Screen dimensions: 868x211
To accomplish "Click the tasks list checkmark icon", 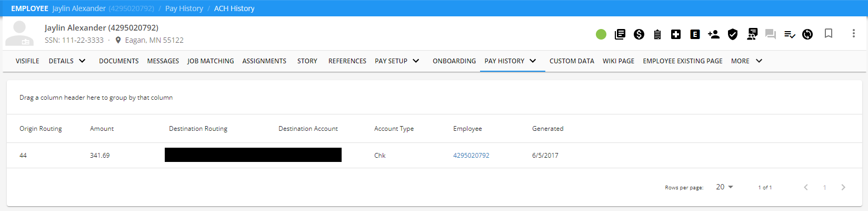I will click(789, 34).
